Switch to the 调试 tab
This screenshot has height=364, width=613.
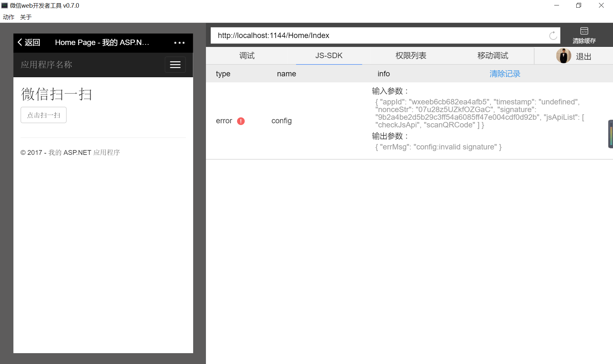click(x=247, y=56)
